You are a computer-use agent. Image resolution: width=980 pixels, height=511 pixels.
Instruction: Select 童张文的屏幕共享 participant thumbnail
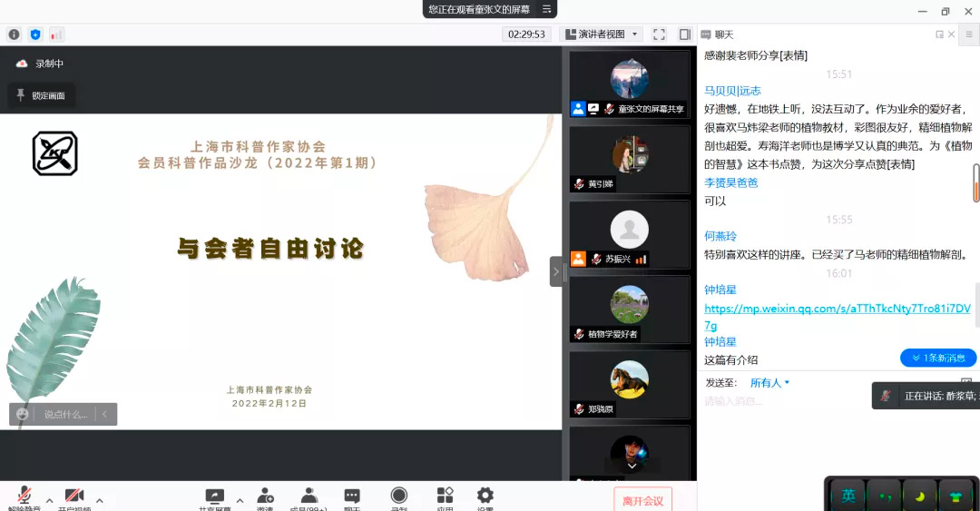tap(630, 84)
